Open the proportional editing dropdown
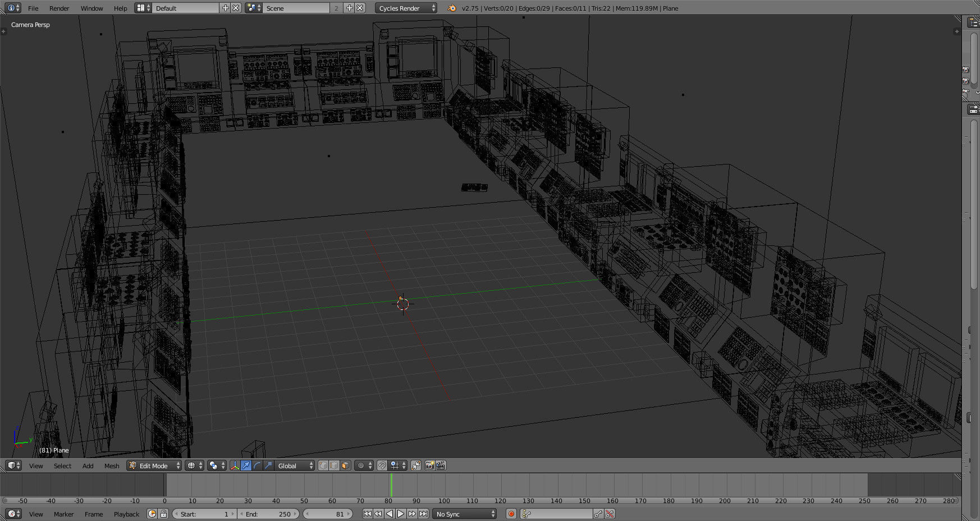This screenshot has height=521, width=980. tap(364, 465)
